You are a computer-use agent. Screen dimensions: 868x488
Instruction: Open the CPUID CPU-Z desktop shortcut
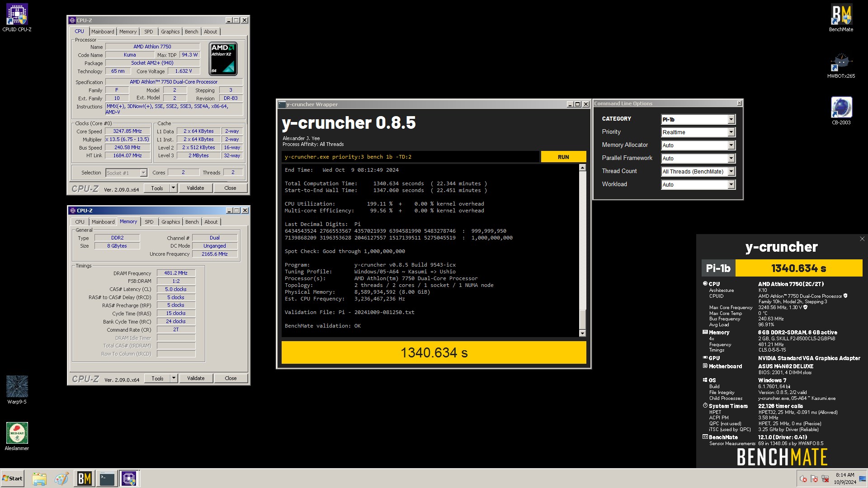coord(17,18)
